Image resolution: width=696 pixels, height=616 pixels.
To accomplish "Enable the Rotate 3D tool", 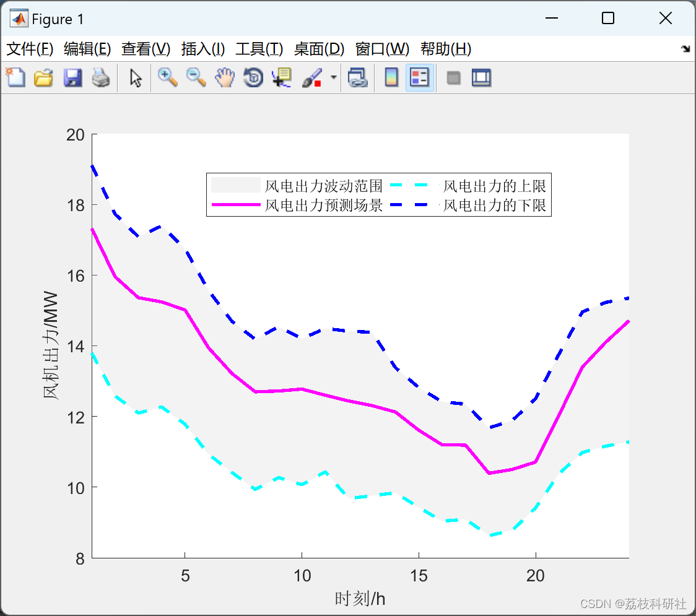I will (253, 78).
